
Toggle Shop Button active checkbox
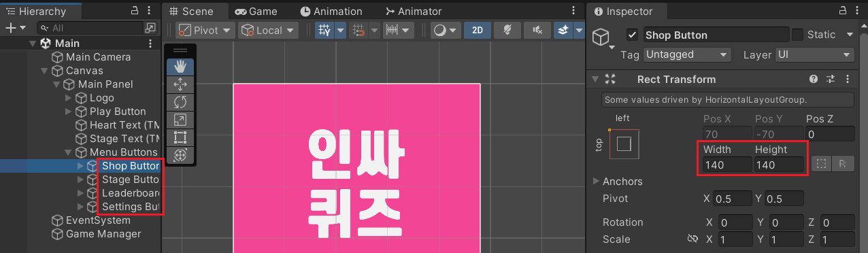[633, 35]
